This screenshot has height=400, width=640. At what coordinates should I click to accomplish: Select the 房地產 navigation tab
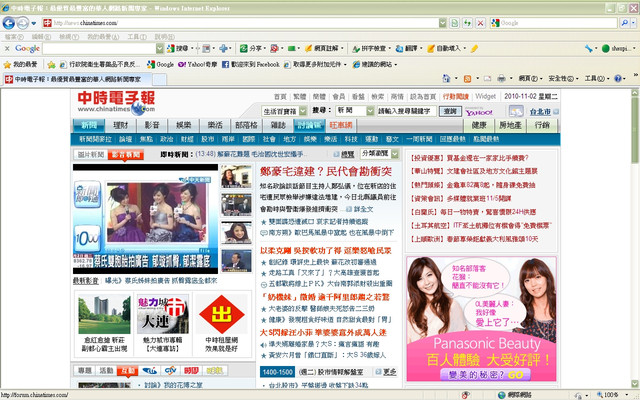pos(511,125)
